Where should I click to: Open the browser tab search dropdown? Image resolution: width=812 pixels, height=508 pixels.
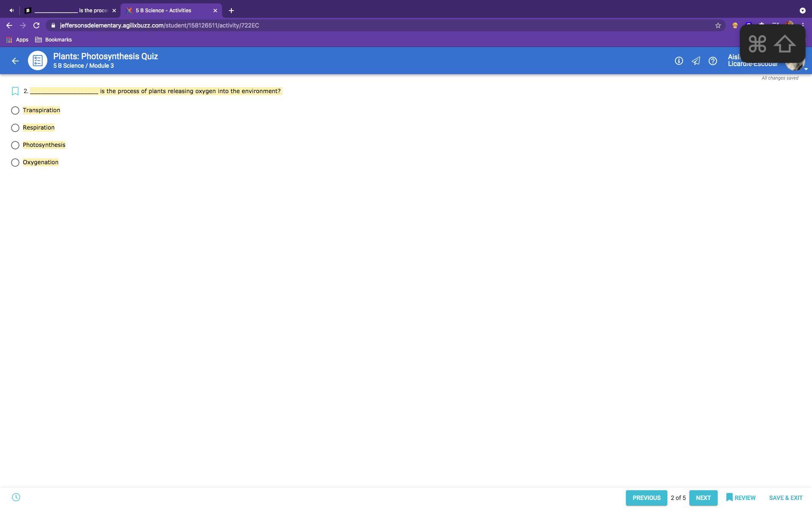[802, 11]
